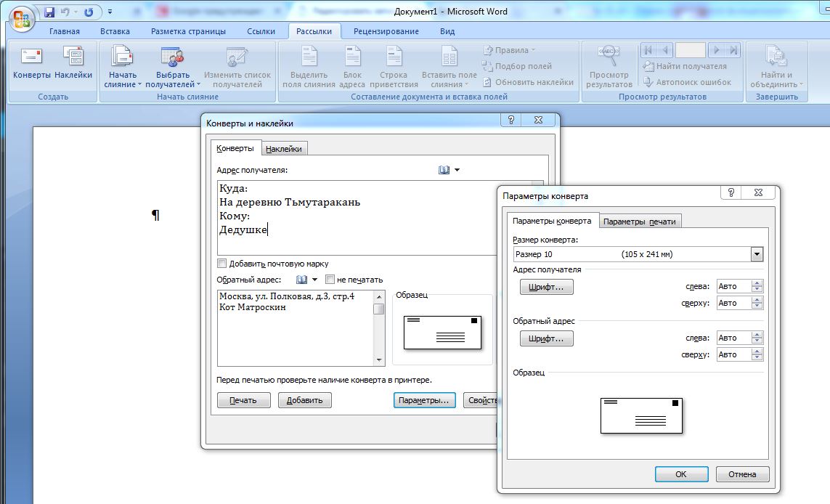Open recipient address book icon
Image resolution: width=830 pixels, height=504 pixels.
point(444,170)
